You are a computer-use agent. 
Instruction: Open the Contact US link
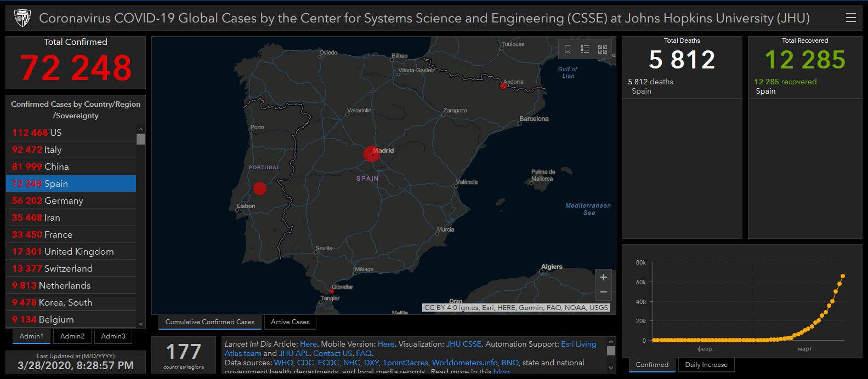pos(333,353)
